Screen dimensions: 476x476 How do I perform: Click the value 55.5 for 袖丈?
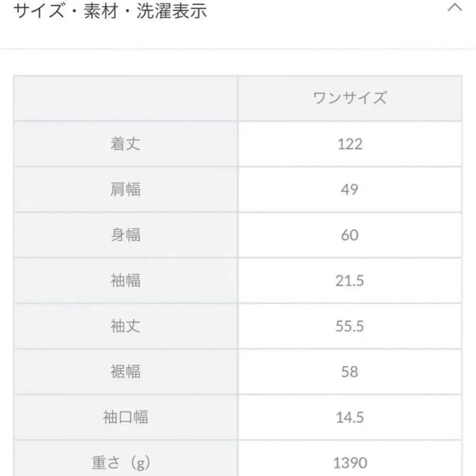(350, 326)
